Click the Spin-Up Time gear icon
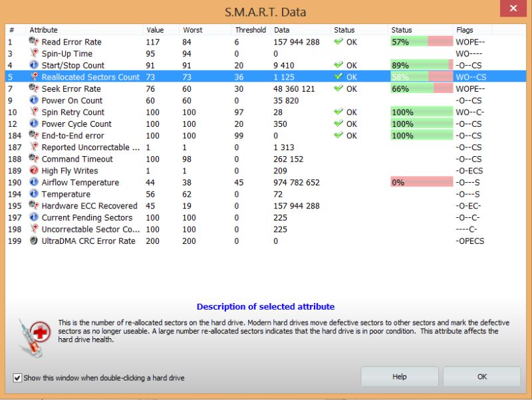The width and height of the screenshot is (532, 400). pos(34,54)
